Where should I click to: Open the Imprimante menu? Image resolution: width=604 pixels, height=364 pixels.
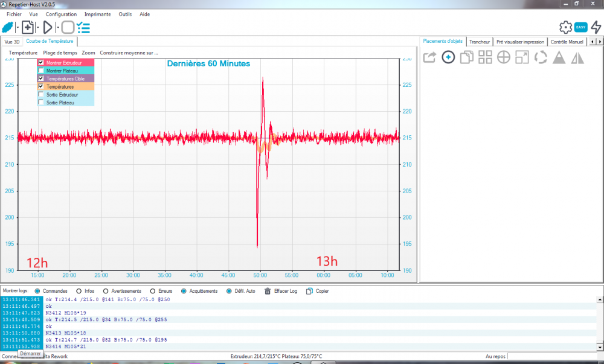click(x=97, y=14)
